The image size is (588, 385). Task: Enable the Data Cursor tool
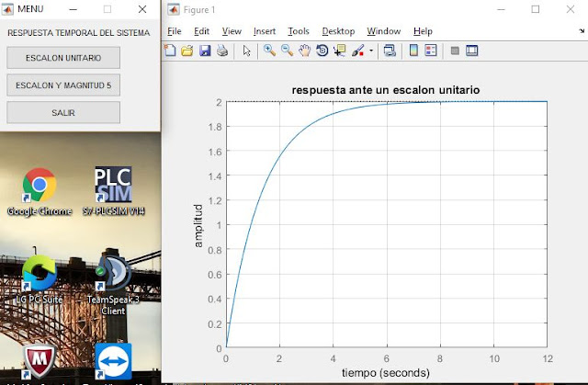(340, 51)
